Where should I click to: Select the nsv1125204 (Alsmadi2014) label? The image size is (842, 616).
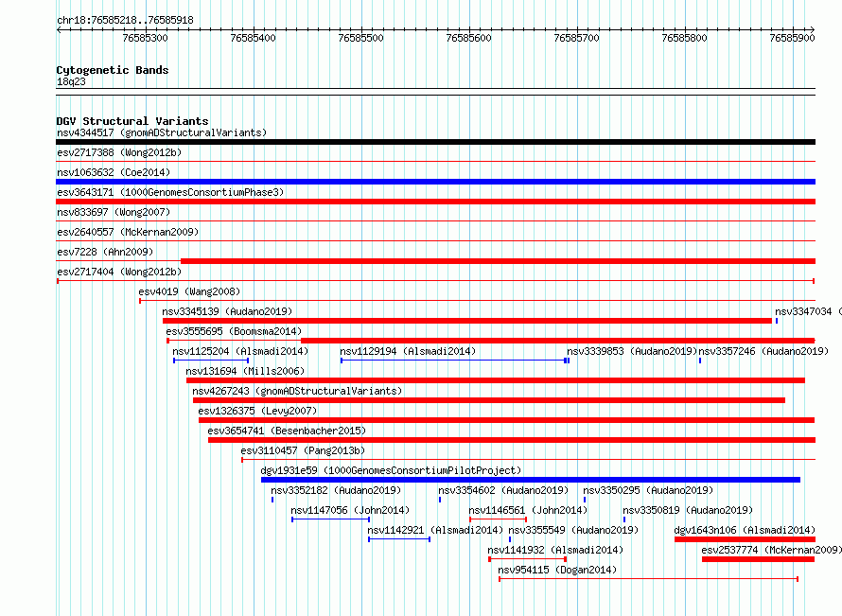click(240, 351)
